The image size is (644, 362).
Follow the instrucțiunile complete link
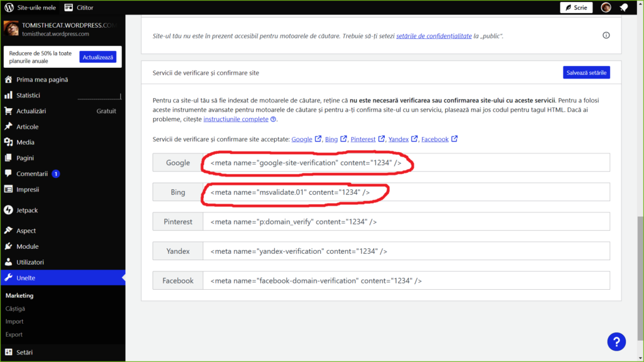click(236, 119)
